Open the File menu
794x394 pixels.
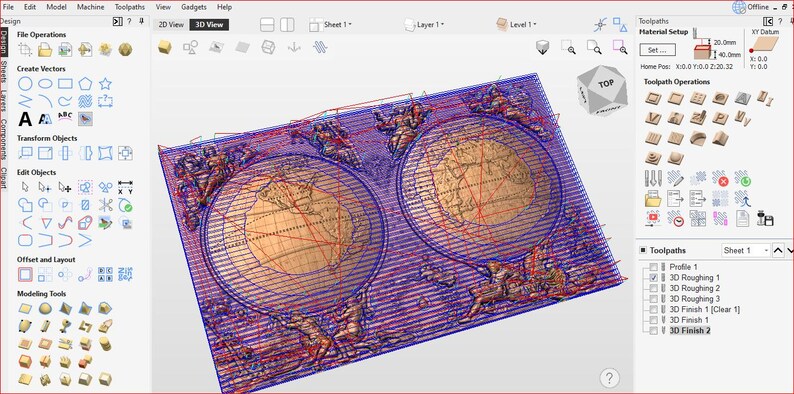coord(8,7)
